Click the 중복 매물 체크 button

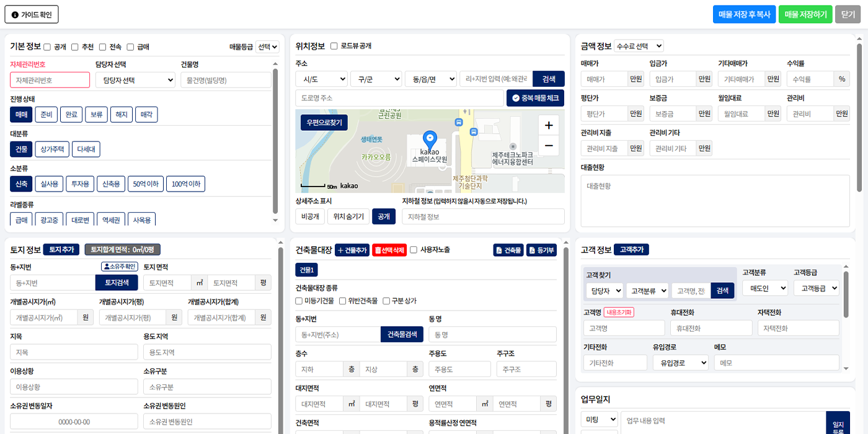click(x=535, y=98)
